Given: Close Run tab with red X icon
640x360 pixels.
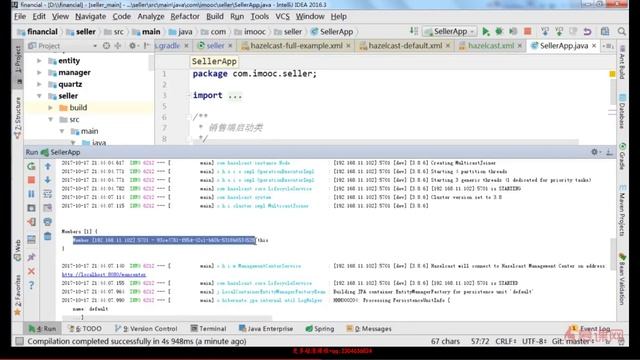Looking at the screenshot, I should (31, 271).
